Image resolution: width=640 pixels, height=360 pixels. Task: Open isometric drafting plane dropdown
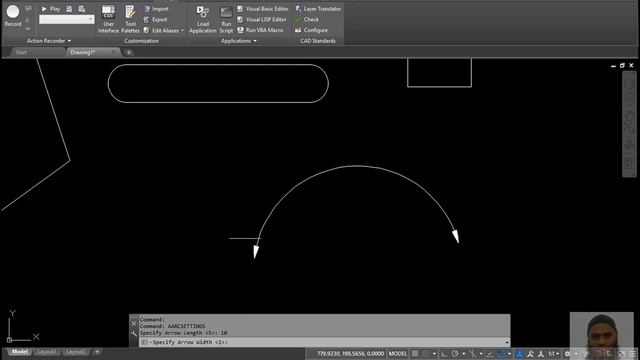481,353
